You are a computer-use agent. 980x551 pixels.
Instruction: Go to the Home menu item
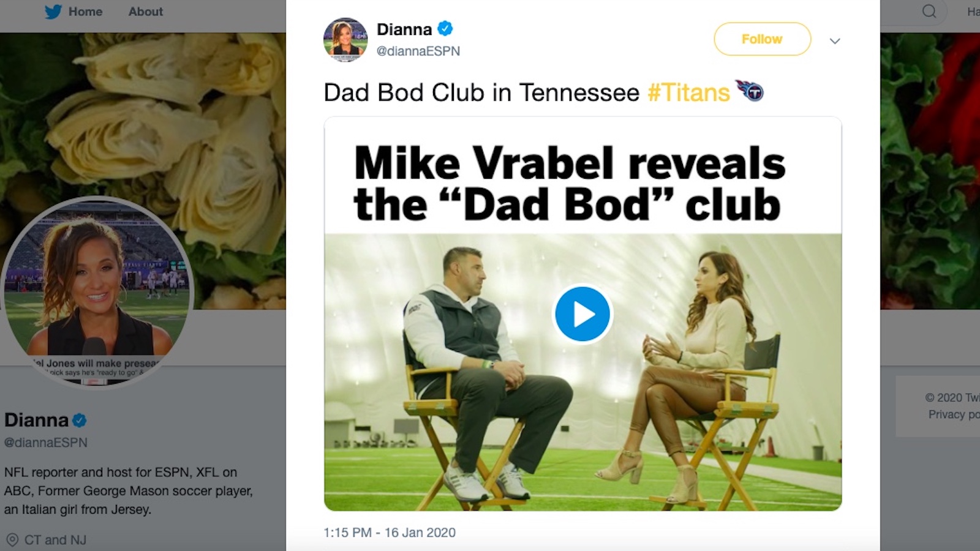85,12
